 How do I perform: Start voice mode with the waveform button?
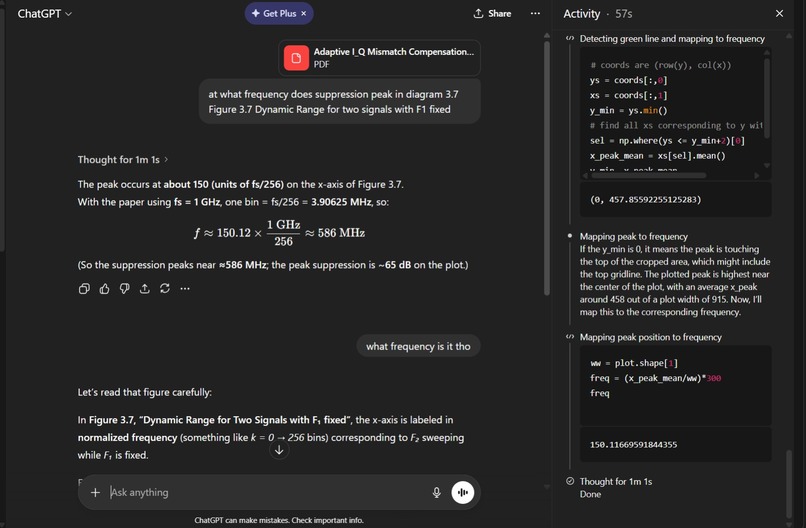(x=463, y=493)
